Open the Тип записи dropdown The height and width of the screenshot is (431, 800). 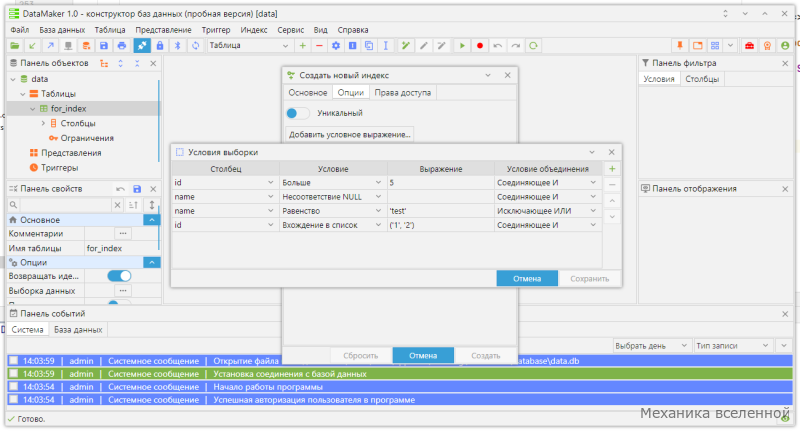point(732,346)
